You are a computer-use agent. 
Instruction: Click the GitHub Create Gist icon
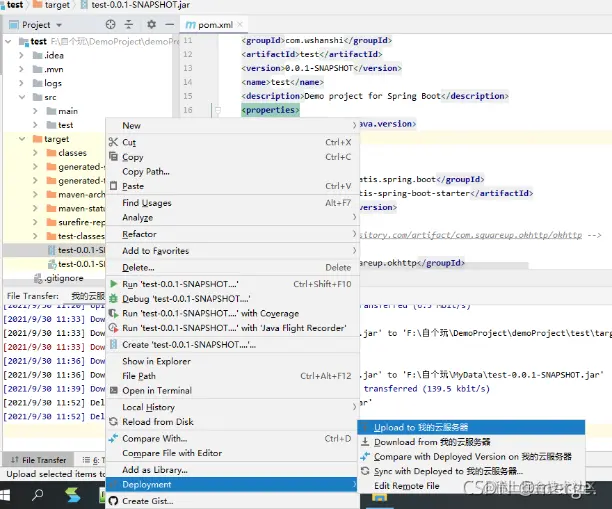113,501
